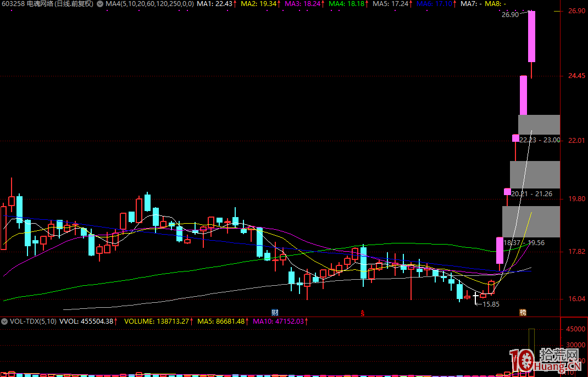The image size is (588, 377).
Task: Click the VOLUME: 138713.27 readout
Action: tap(159, 321)
